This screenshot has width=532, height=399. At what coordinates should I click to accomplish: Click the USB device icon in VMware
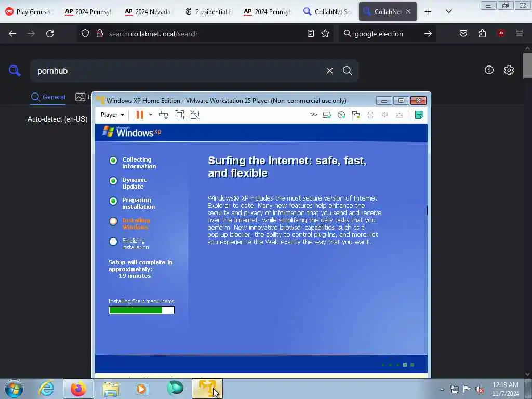400,115
